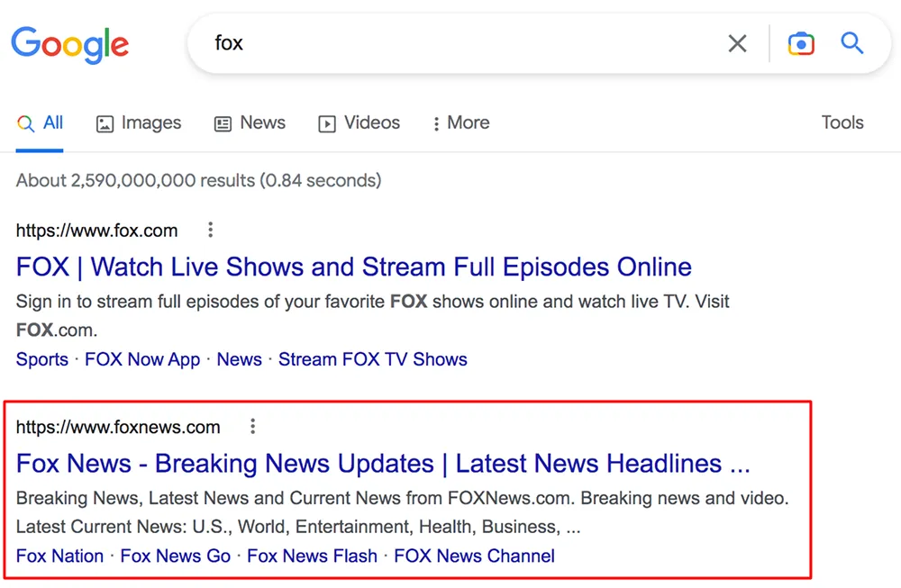Open 'FOX | Watch Live Shows' result title
Screen dimensions: 901x588
click(x=354, y=267)
